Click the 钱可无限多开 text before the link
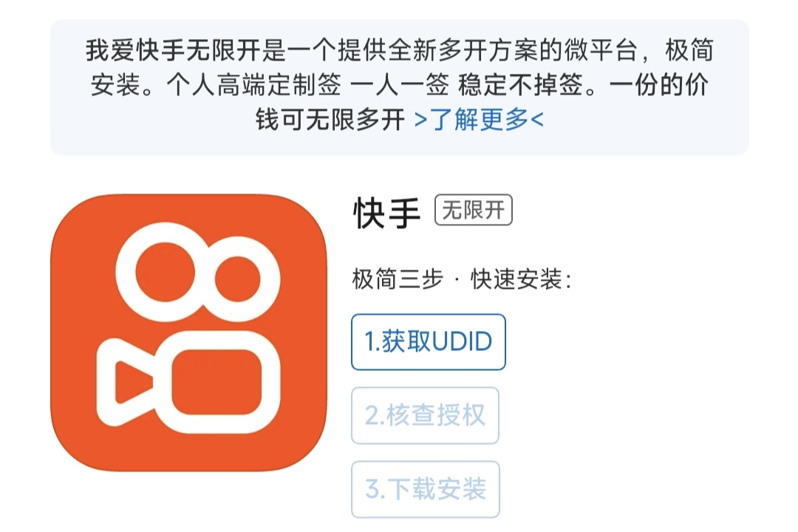Screen dimensions: 798x532 click(330, 120)
